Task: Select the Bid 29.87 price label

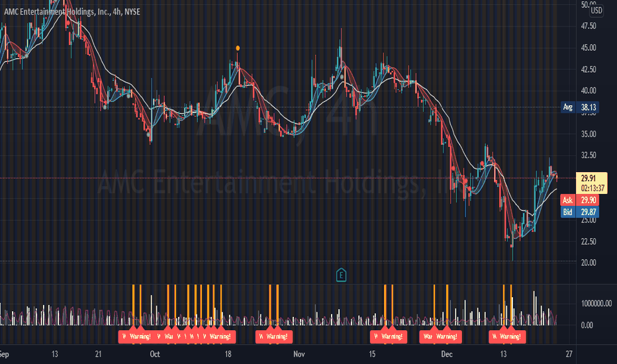Action: click(x=580, y=212)
